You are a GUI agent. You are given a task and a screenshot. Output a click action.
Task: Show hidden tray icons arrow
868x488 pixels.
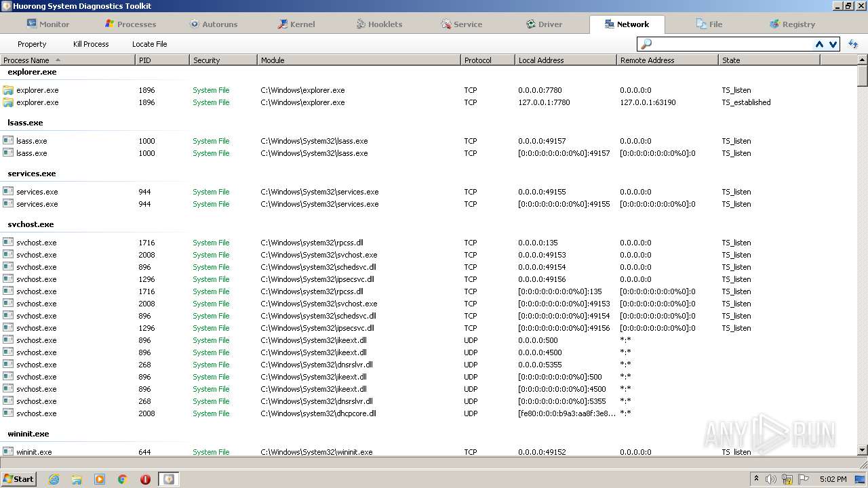coord(756,479)
